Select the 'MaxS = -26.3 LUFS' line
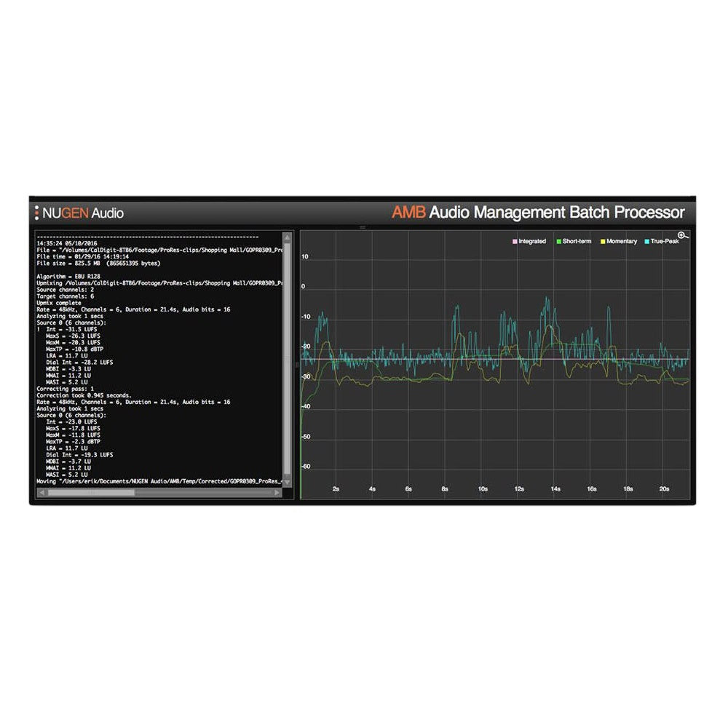The height and width of the screenshot is (728, 728). pyautogui.click(x=73, y=336)
